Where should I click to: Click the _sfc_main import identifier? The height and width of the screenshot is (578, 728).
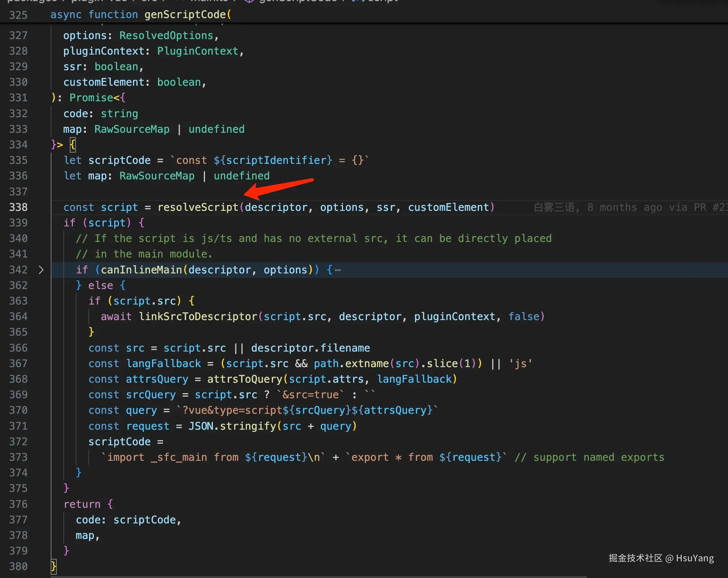tap(179, 457)
